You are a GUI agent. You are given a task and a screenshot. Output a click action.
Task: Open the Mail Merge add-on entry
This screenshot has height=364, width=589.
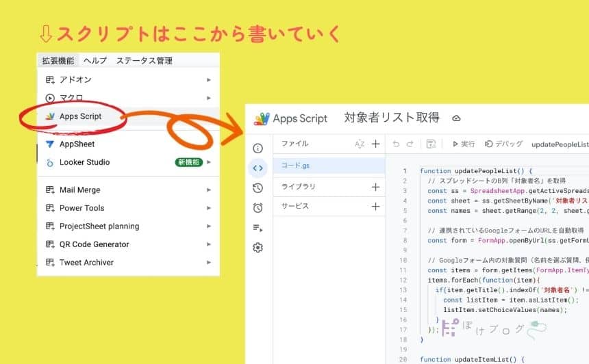[129, 190]
